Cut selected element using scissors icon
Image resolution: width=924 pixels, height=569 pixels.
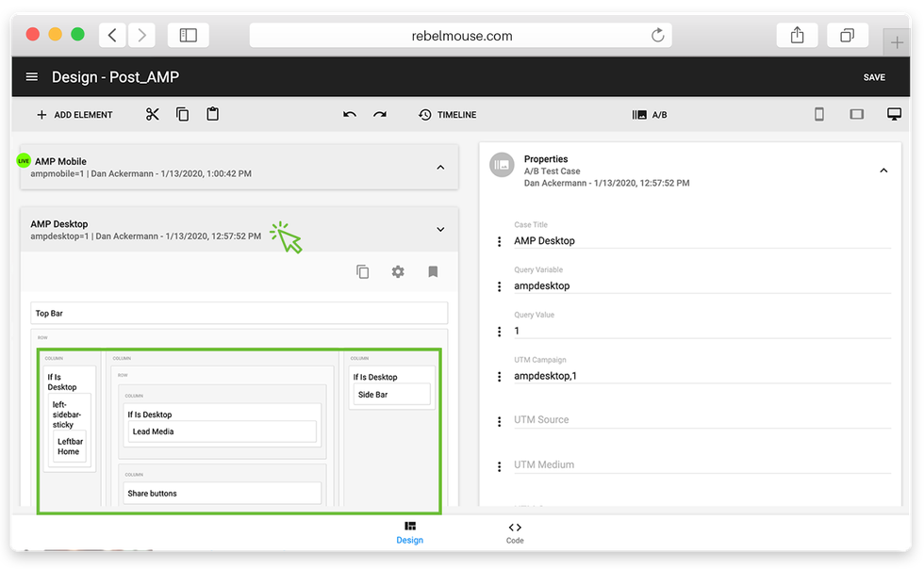153,114
